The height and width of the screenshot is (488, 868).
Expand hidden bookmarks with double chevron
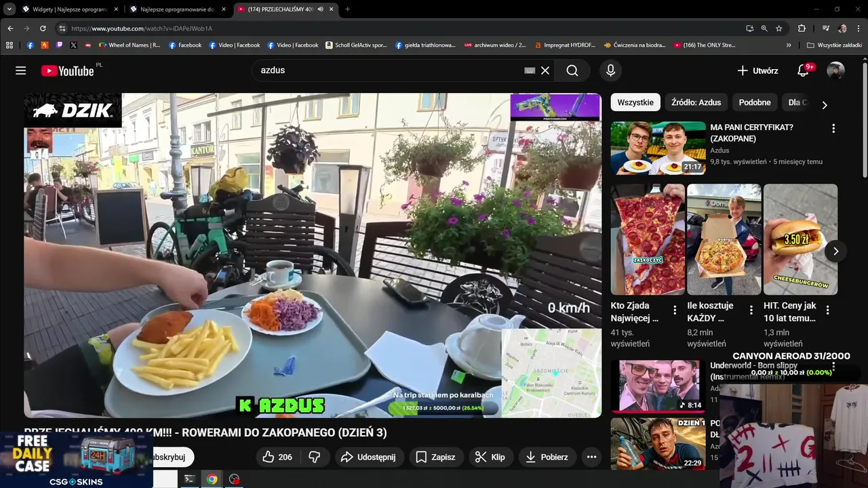click(789, 45)
